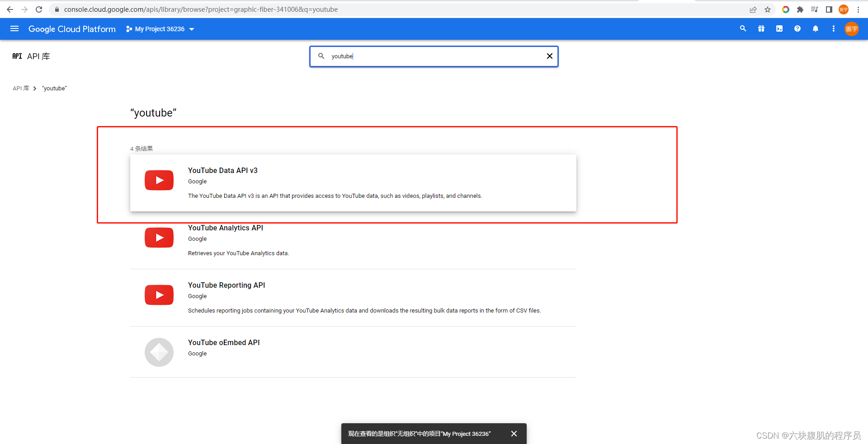Open the media control playlist icon
868x444 pixels.
pyautogui.click(x=815, y=9)
